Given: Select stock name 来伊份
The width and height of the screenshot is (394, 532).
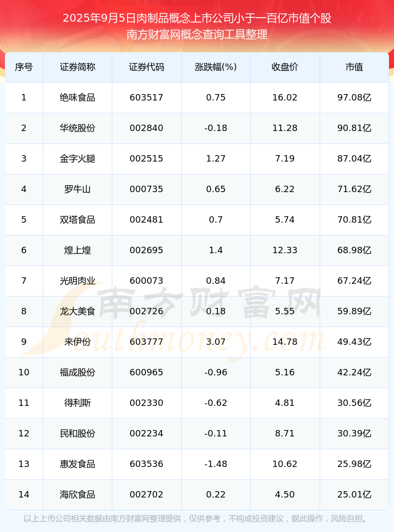Looking at the screenshot, I should tap(77, 342).
